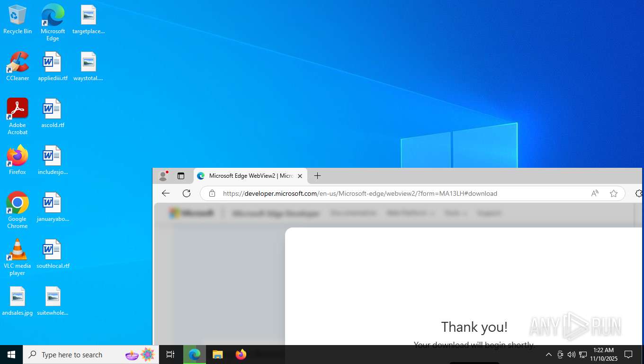
Task: Select southlocal.rtf document icon
Action: tap(53, 254)
